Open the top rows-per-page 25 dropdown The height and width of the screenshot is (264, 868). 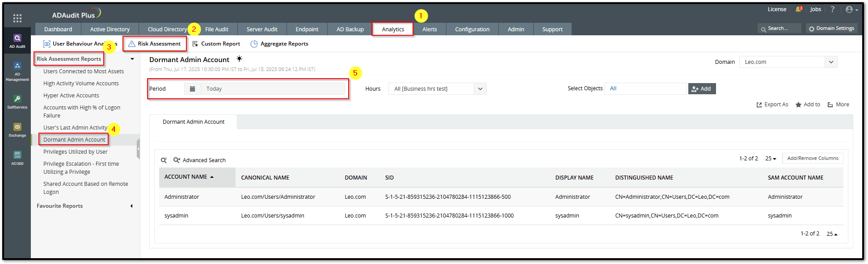click(771, 159)
